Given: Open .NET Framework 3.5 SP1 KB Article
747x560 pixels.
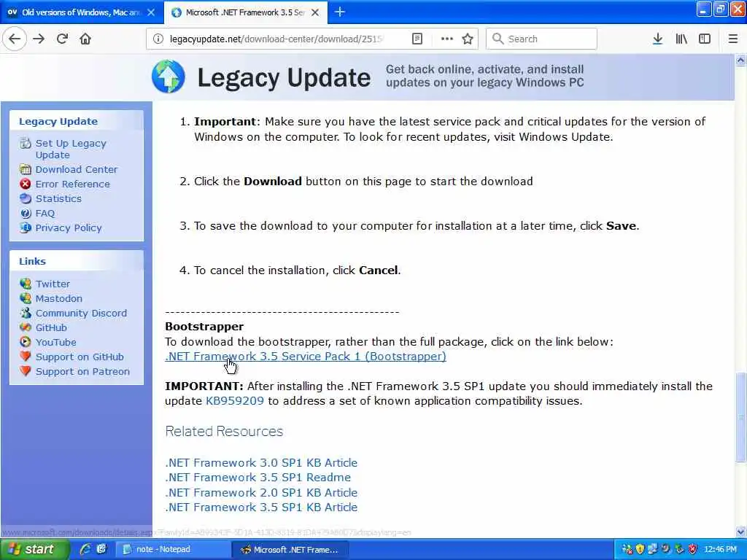Looking at the screenshot, I should [x=261, y=507].
